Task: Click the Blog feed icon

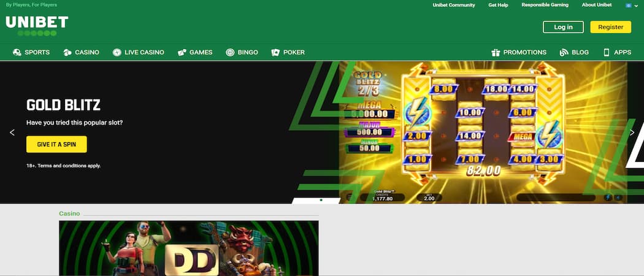Action: [564, 53]
